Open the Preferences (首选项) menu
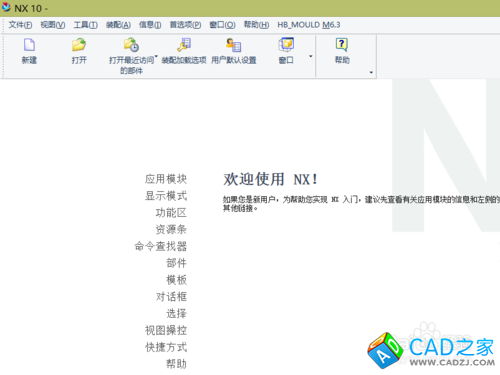This screenshot has width=500, height=375. tap(185, 25)
